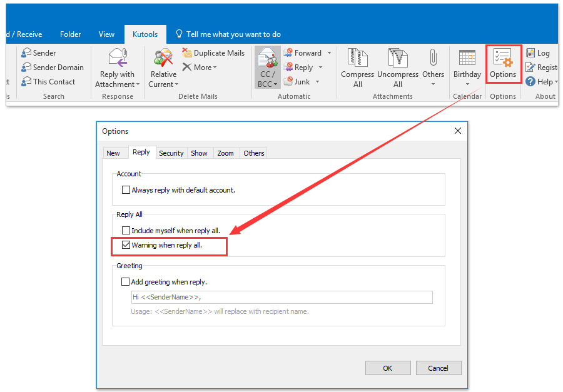
Task: Open the View ribbon tab
Action: coord(106,34)
